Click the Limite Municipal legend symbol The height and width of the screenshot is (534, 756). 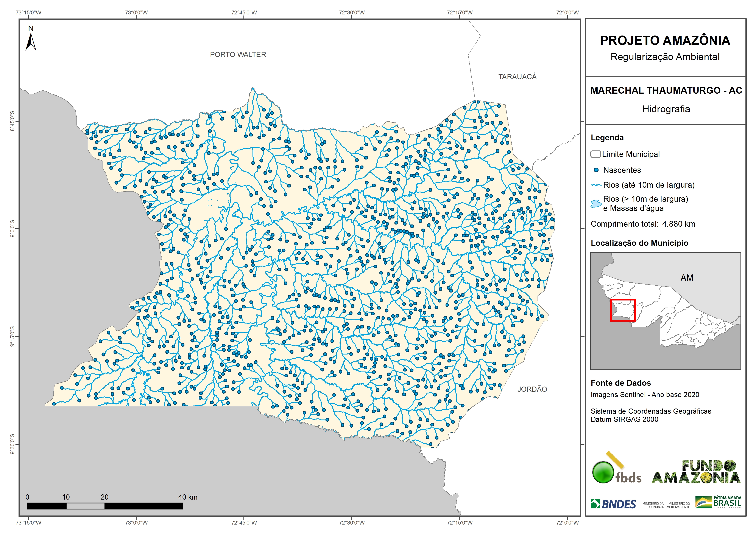click(595, 154)
